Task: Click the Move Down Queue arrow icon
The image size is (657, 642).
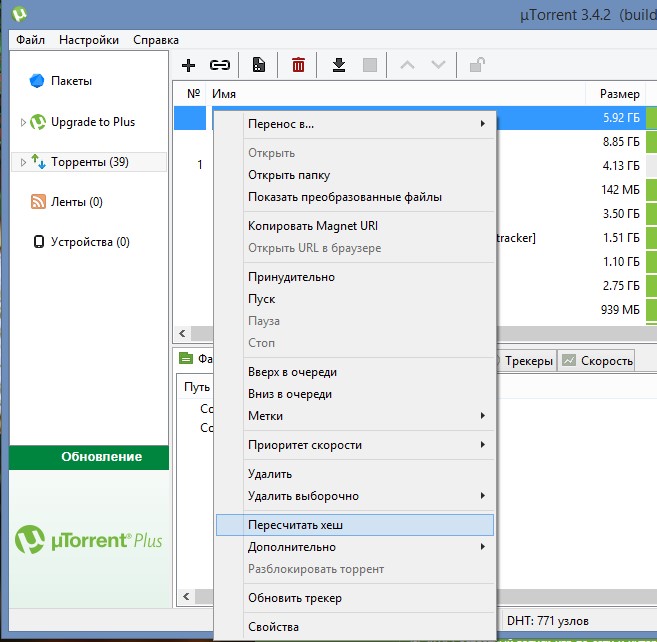Action: pos(438,65)
